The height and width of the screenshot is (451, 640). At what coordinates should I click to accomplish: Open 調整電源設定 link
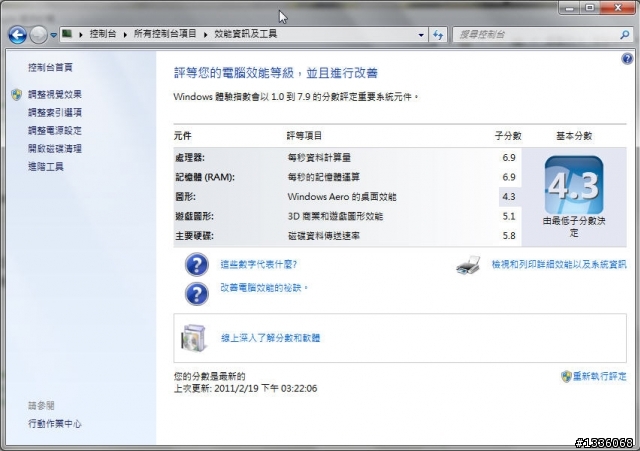[x=55, y=131]
